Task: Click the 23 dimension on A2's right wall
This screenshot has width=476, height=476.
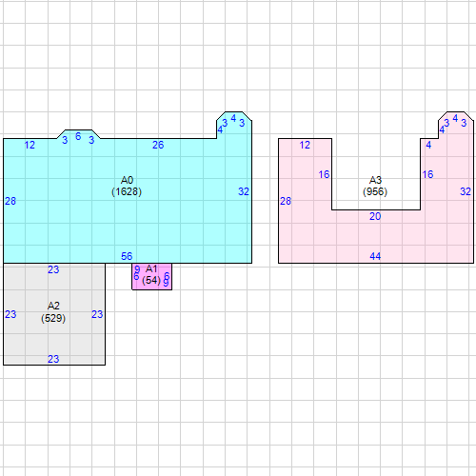Action: 97,314
